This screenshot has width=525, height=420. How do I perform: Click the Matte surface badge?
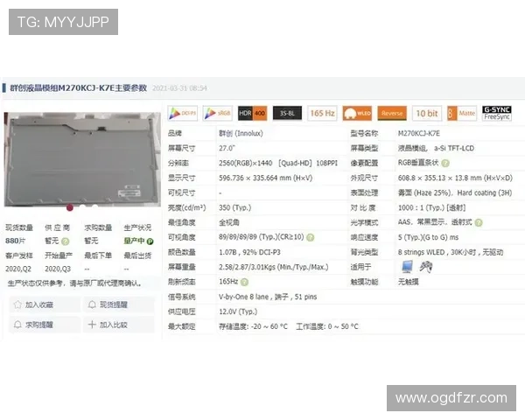[462, 113]
